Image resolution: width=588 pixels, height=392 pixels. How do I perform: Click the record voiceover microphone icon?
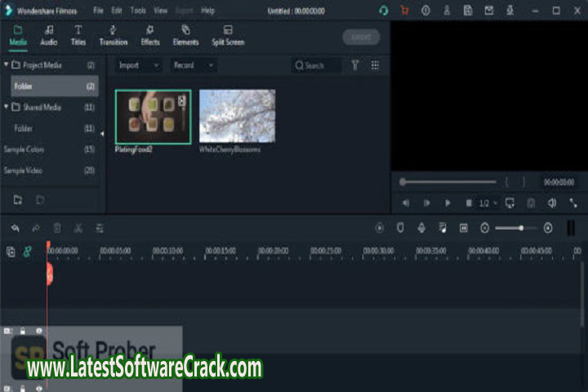421,228
